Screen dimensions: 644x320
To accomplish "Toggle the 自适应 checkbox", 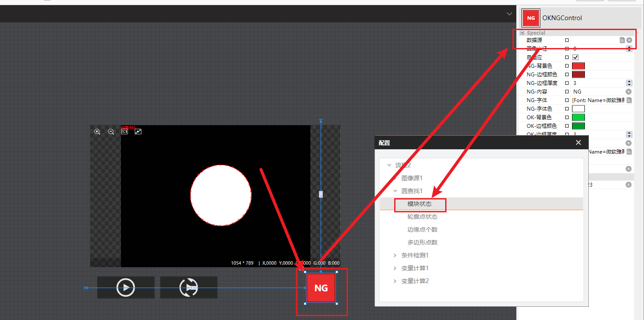I will pyautogui.click(x=575, y=57).
